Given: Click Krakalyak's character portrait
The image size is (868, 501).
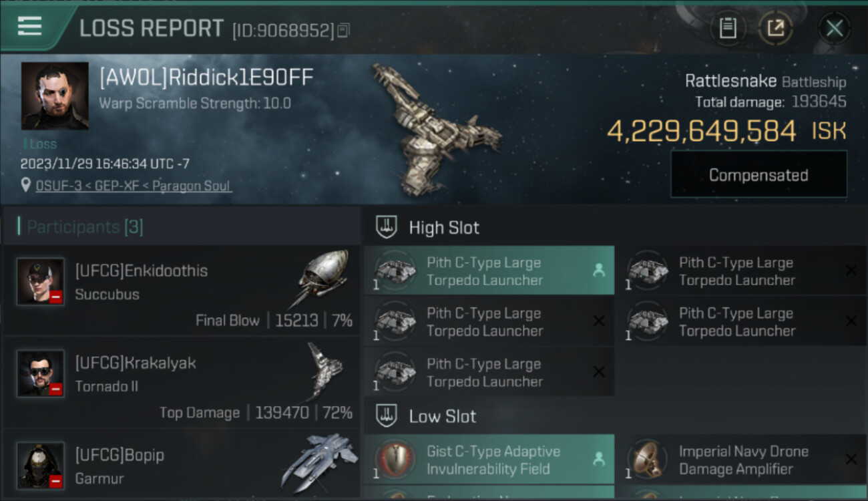Looking at the screenshot, I should pos(41,373).
